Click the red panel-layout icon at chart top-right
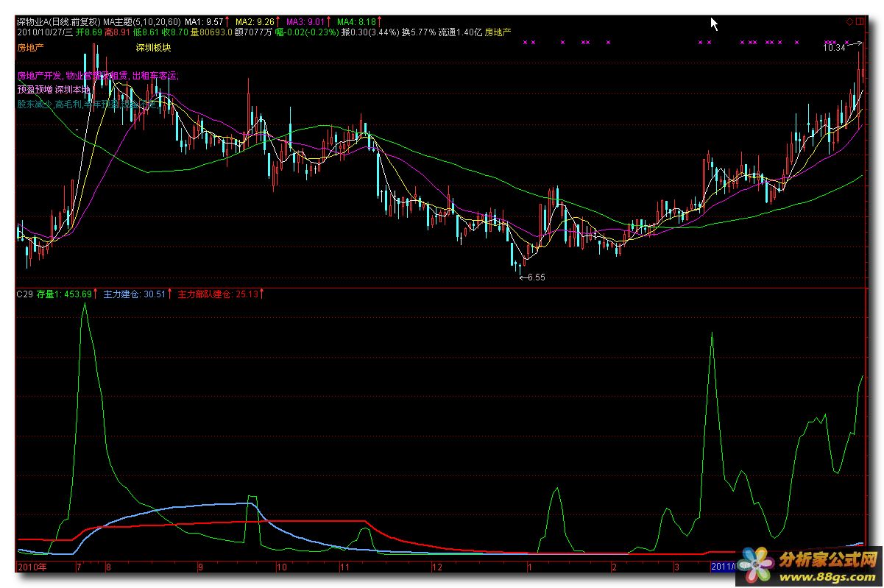Image resolution: width=884 pixels, height=588 pixels. (x=859, y=22)
